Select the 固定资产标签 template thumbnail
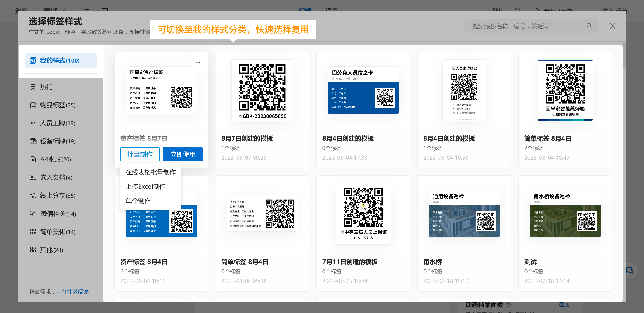Viewport: 644px width, 313px height. coord(161,90)
